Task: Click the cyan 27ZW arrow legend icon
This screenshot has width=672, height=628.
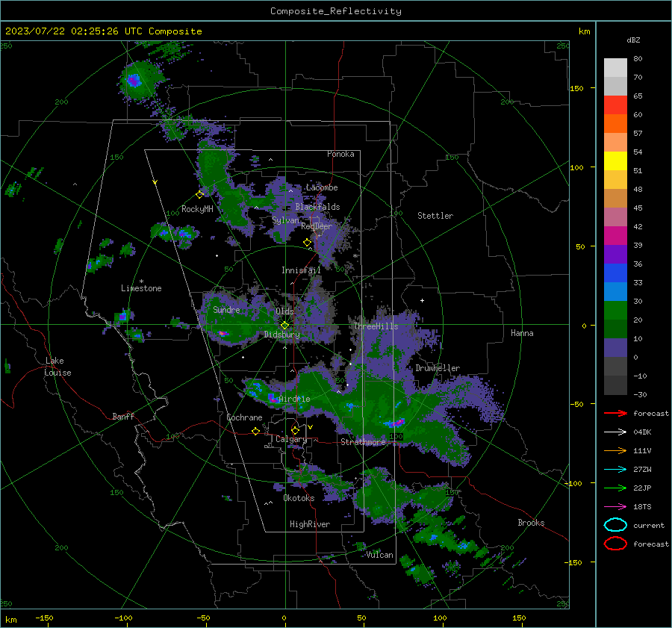Action: [x=615, y=470]
